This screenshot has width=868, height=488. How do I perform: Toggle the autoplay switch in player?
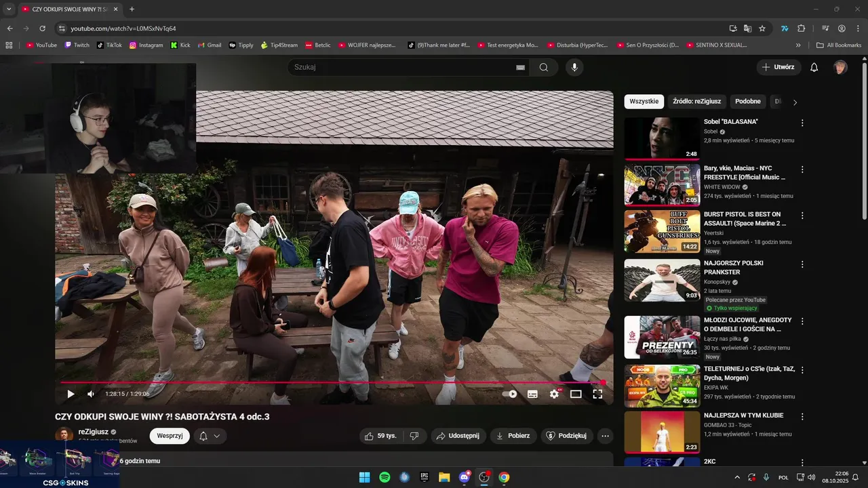[510, 394]
